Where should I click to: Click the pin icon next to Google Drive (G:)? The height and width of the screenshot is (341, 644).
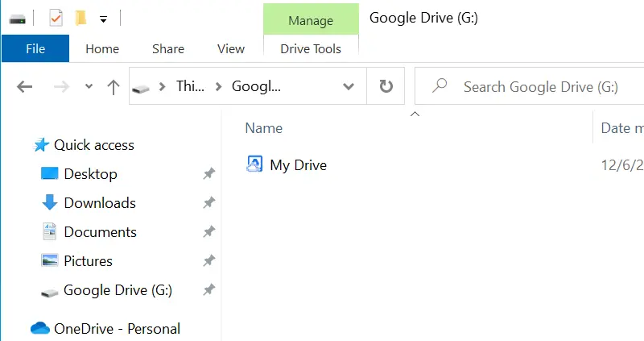click(x=209, y=289)
